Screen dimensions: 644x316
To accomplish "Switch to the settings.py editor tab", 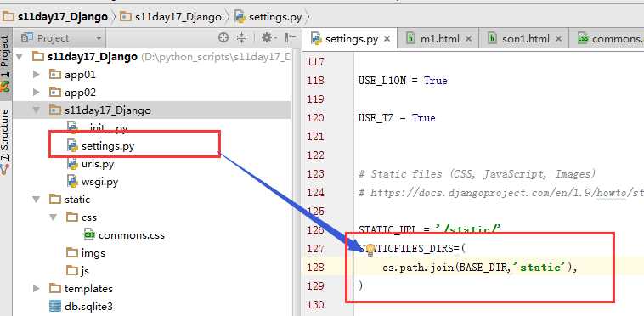I will (351, 39).
